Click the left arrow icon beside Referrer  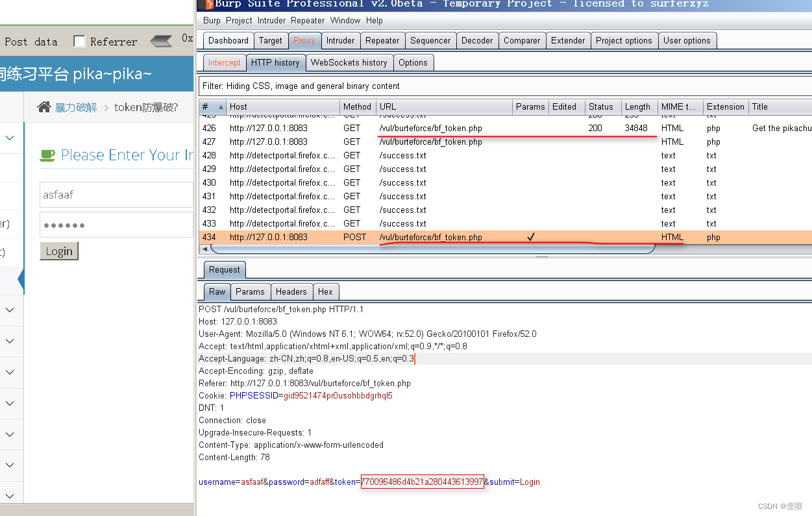[161, 42]
